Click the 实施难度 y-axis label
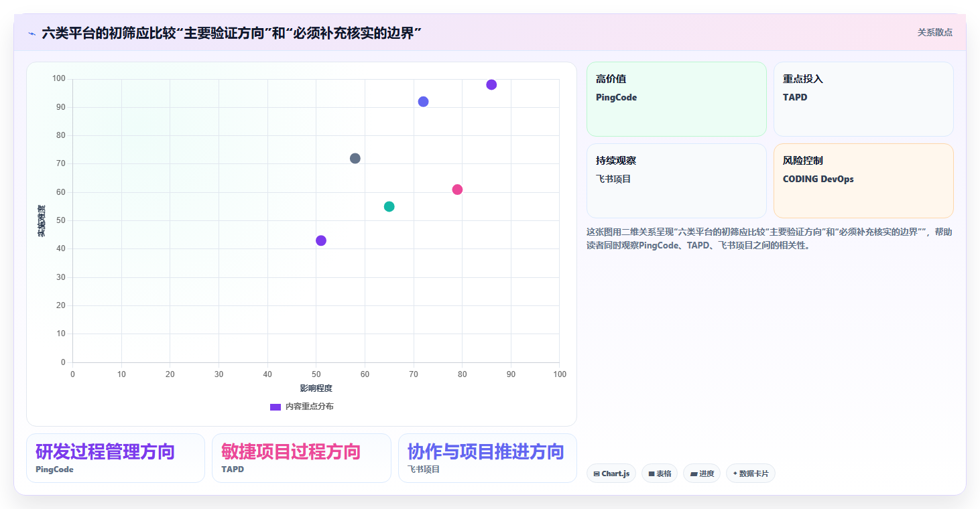This screenshot has width=980, height=509. pos(42,221)
